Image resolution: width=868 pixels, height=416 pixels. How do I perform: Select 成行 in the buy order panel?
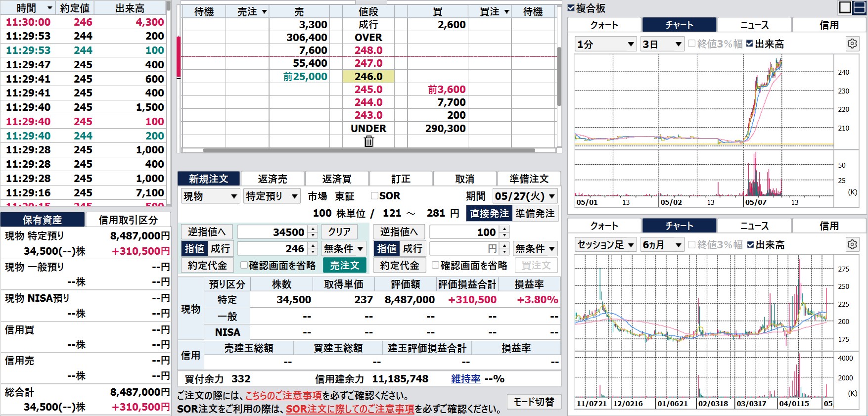coord(412,248)
